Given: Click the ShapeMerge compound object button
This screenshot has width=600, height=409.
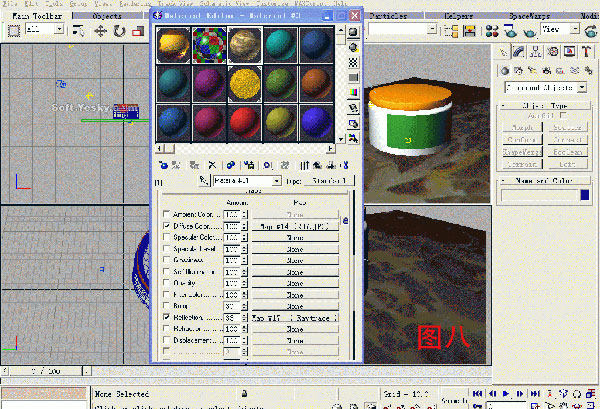Looking at the screenshot, I should tap(522, 152).
